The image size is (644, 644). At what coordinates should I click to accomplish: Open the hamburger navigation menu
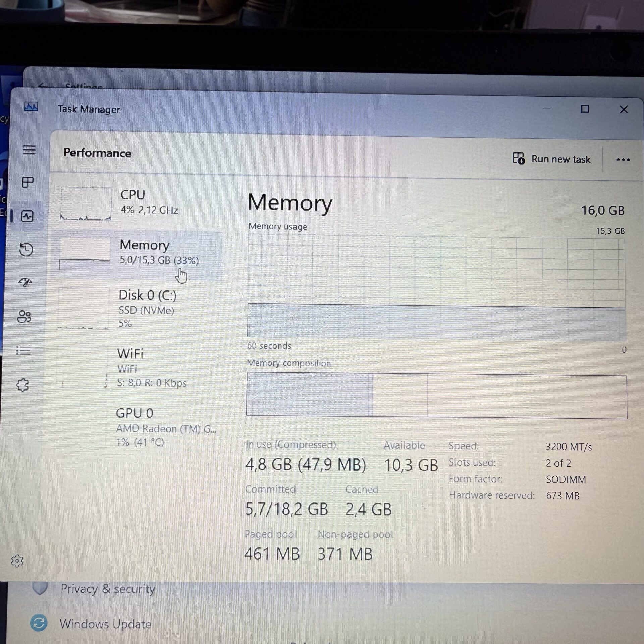29,150
